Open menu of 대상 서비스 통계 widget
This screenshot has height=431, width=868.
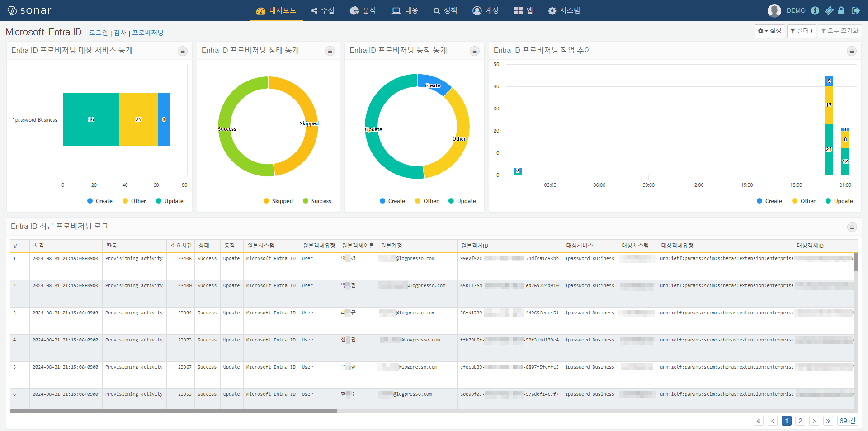pyautogui.click(x=183, y=51)
